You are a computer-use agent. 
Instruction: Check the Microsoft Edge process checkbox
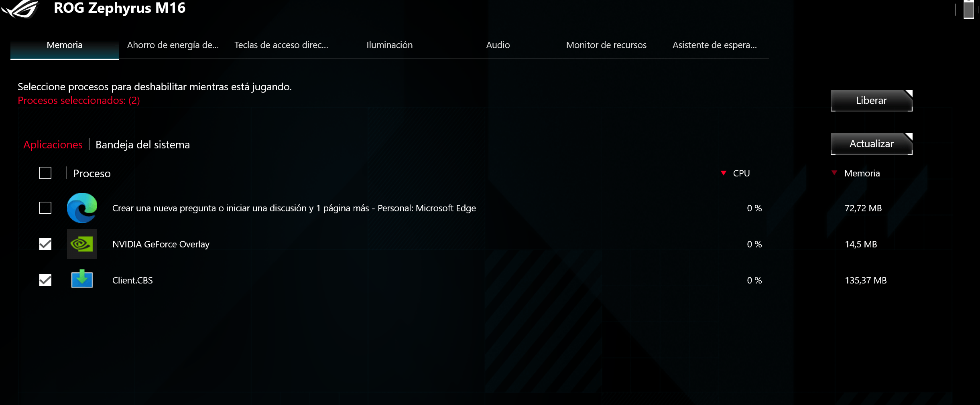click(x=45, y=208)
